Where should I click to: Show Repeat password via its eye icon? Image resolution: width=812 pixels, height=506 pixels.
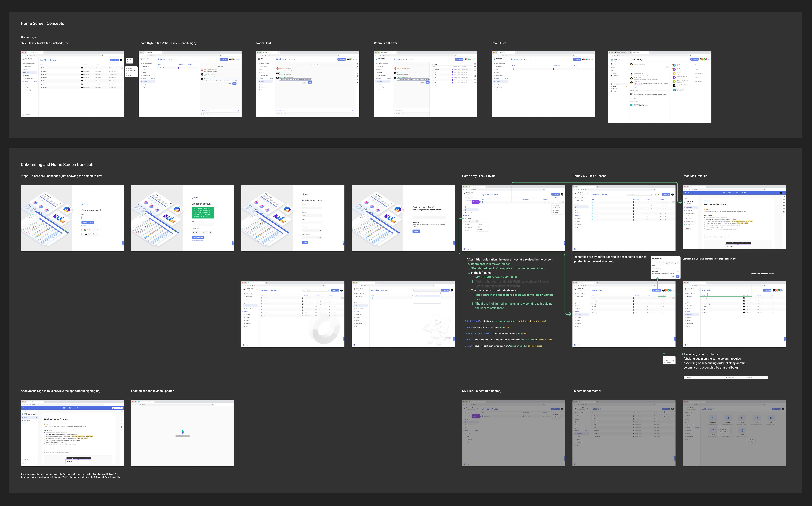[320, 238]
